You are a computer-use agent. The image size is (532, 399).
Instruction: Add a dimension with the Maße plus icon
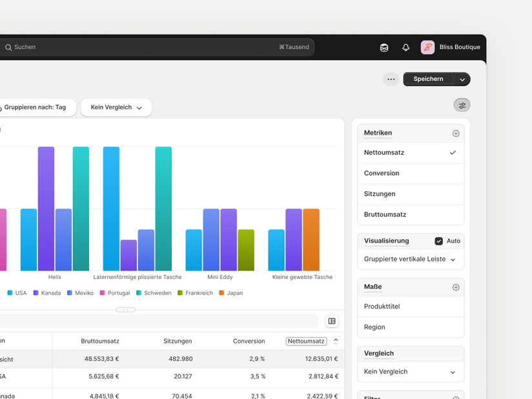(x=456, y=287)
